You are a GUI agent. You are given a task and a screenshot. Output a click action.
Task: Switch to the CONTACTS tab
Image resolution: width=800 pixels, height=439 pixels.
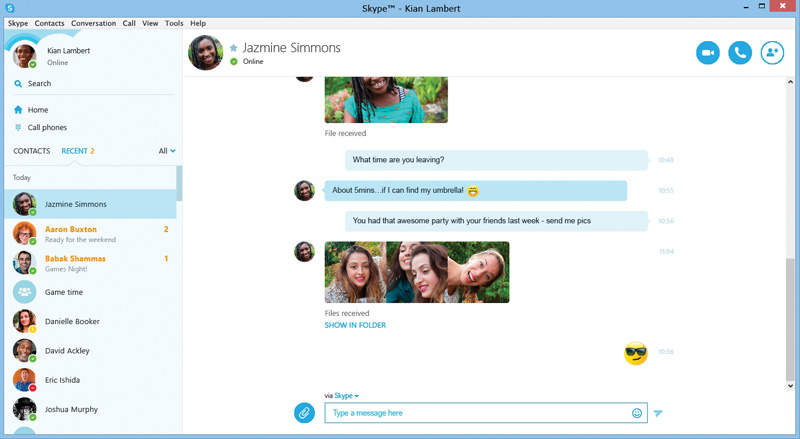(x=31, y=151)
